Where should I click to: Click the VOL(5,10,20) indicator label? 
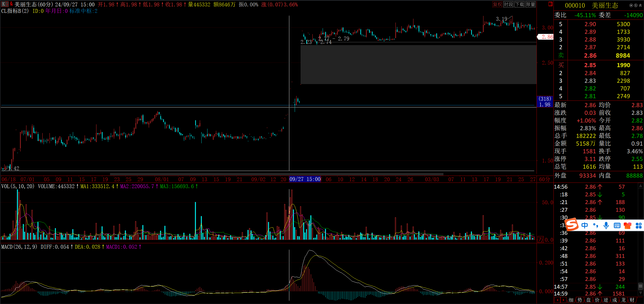coord(18,186)
